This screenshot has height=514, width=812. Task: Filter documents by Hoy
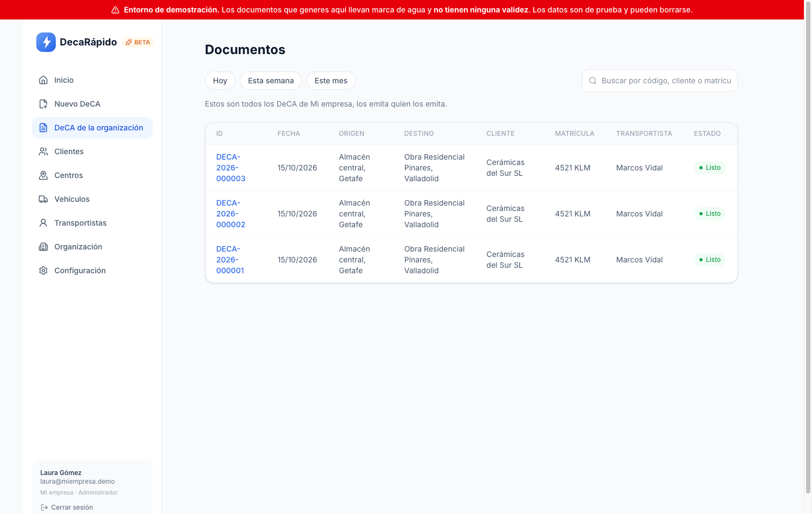(x=220, y=81)
